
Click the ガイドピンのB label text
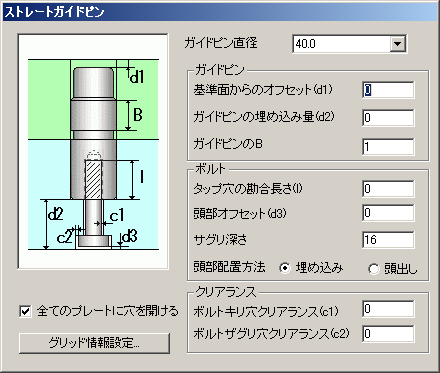coord(228,144)
